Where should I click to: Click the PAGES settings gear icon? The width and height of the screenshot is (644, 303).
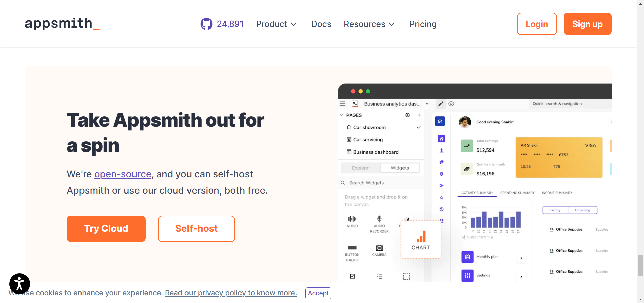[407, 115]
